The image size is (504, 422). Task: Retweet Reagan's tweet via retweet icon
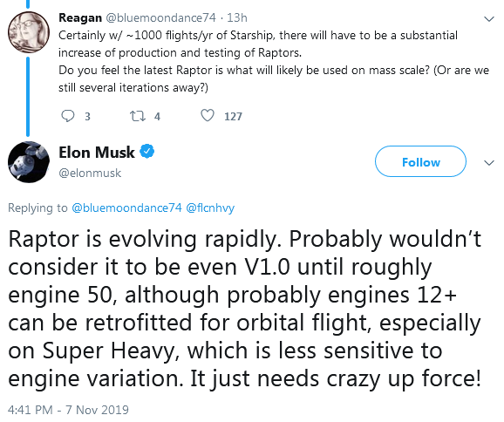pyautogui.click(x=137, y=116)
